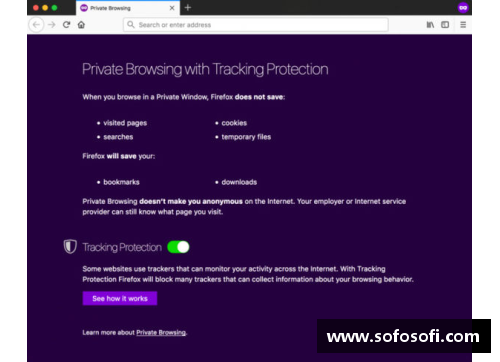
Task: Click the See how it works button
Action: pos(120,298)
